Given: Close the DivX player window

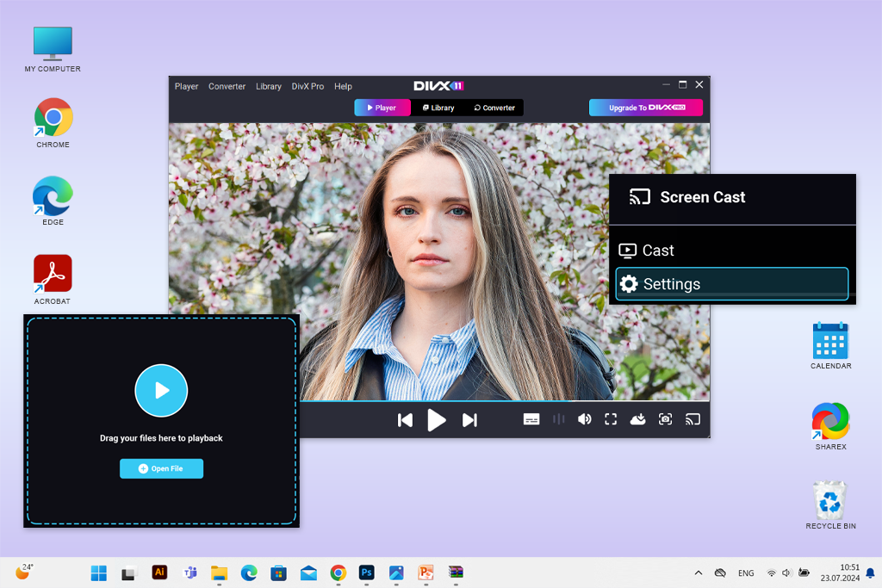Looking at the screenshot, I should point(699,84).
